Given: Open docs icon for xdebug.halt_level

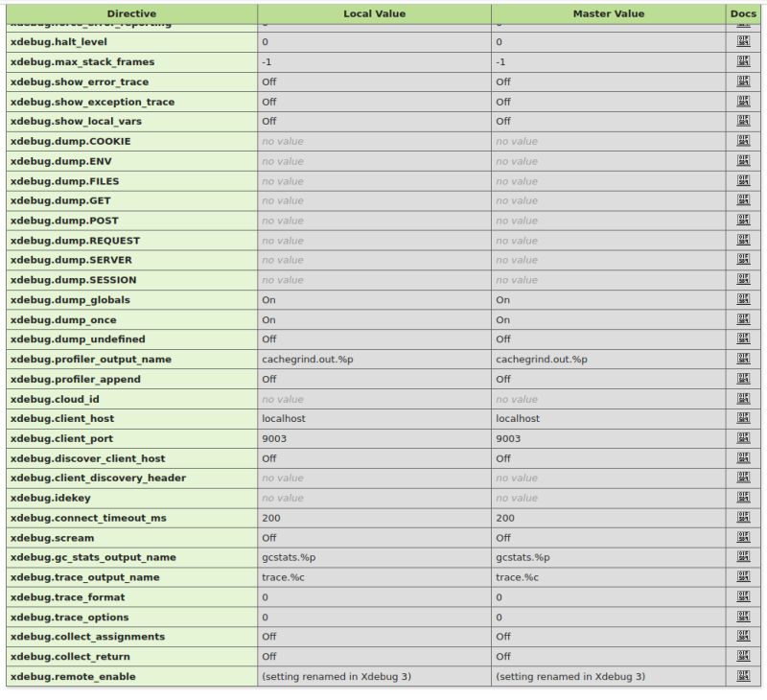Looking at the screenshot, I should pos(743,41).
